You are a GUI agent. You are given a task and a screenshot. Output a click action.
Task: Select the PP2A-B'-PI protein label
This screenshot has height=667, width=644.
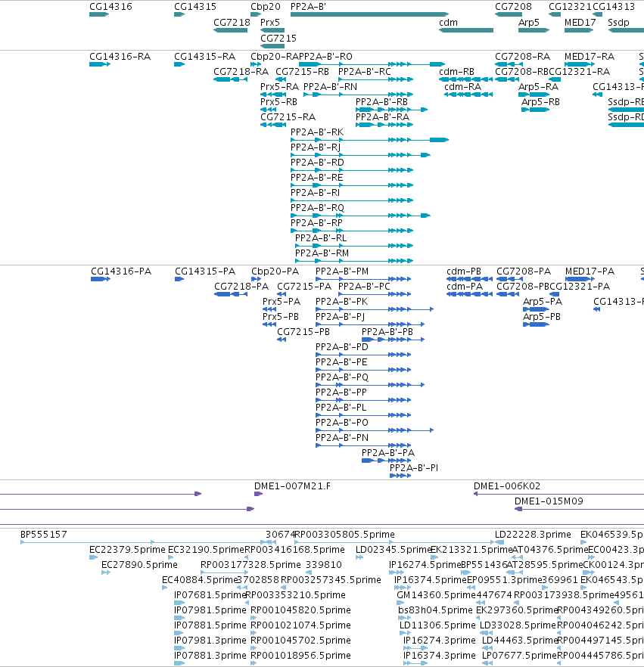(414, 468)
